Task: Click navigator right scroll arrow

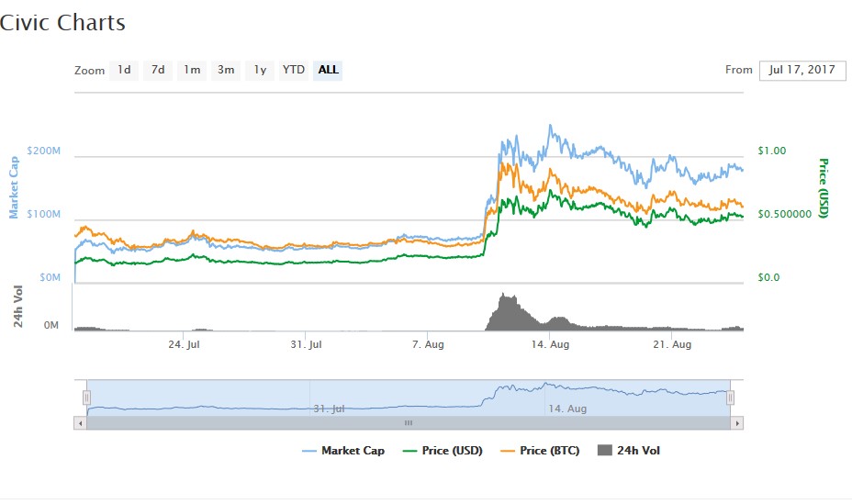Action: pos(737,423)
